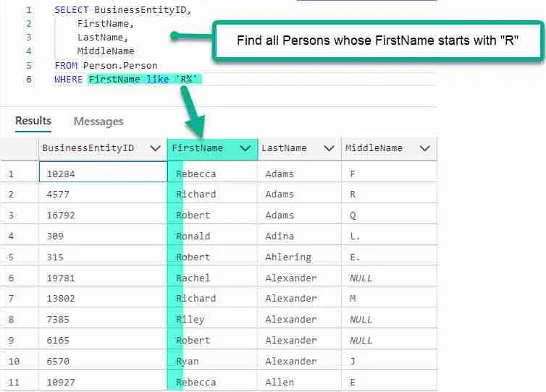This screenshot has height=392, width=546.
Task: Select the MiddleName column header
Action: click(x=389, y=149)
